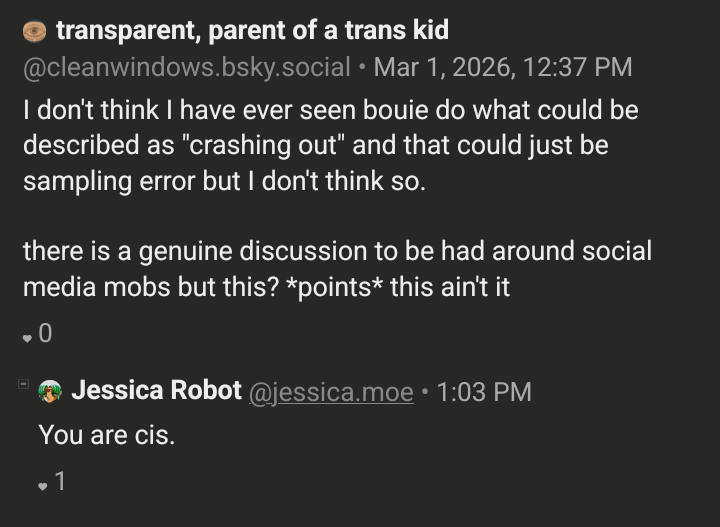Viewport: 720px width, 527px height.
Task: Open the @cleanwindows.bsky.social handle link
Action: pyautogui.click(x=187, y=68)
